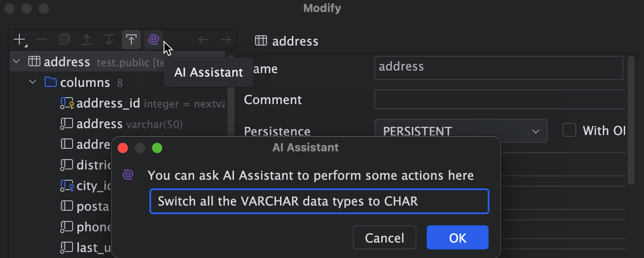Click the AI Assistant prompt text field
This screenshot has width=644, height=258.
(319, 201)
